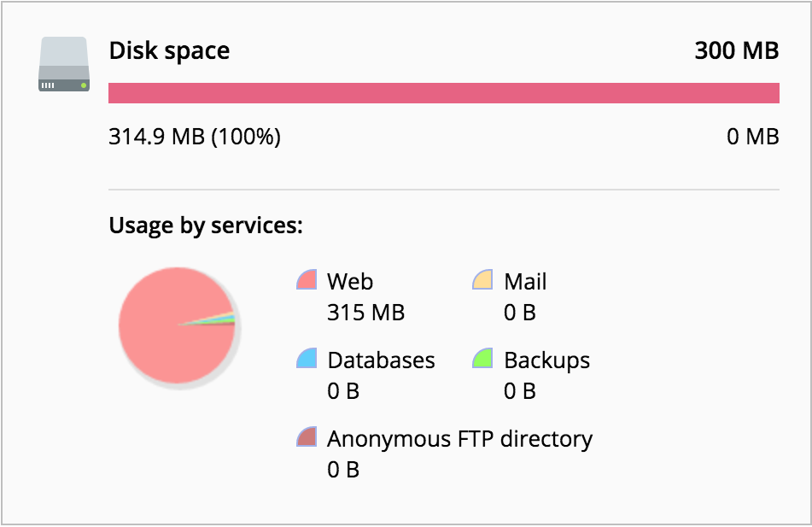This screenshot has width=812, height=527.
Task: Click the Disk space heading
Action: click(x=169, y=50)
